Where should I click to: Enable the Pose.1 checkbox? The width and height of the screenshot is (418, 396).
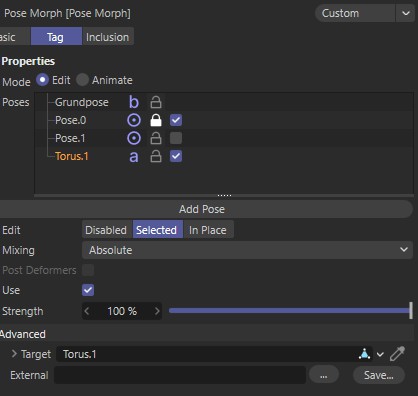point(176,138)
